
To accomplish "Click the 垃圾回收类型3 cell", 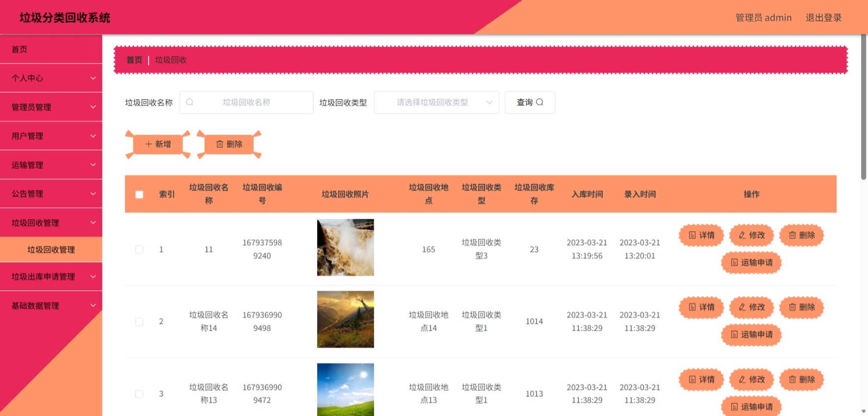I will [x=482, y=249].
